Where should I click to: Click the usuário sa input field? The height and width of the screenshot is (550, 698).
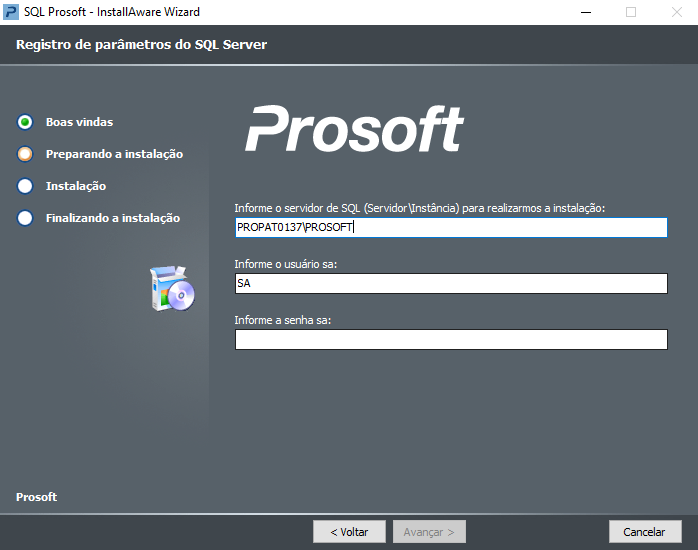451,283
